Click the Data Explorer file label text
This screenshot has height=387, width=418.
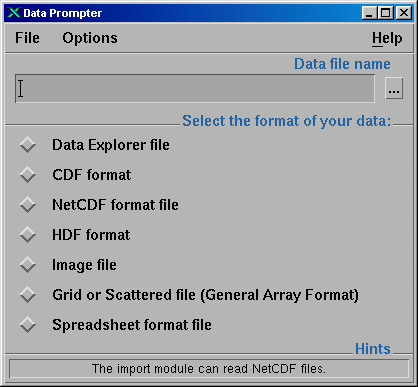(111, 145)
